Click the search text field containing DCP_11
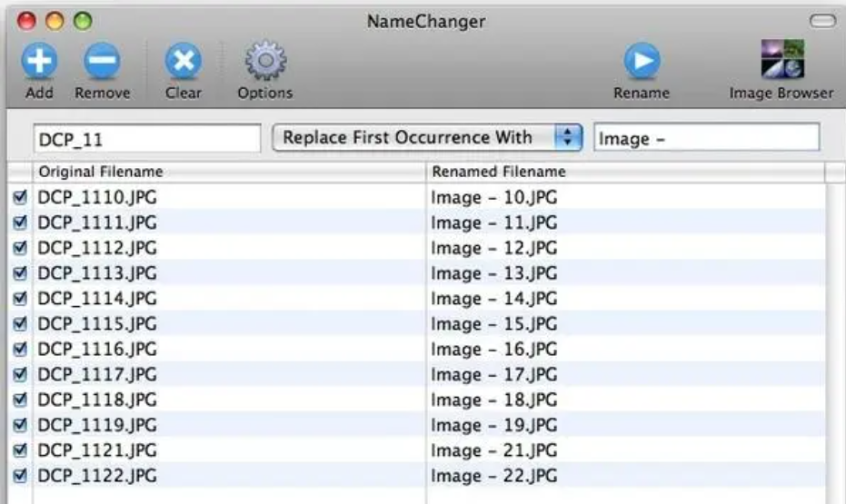Viewport: 846px width, 504px height. coord(147,139)
